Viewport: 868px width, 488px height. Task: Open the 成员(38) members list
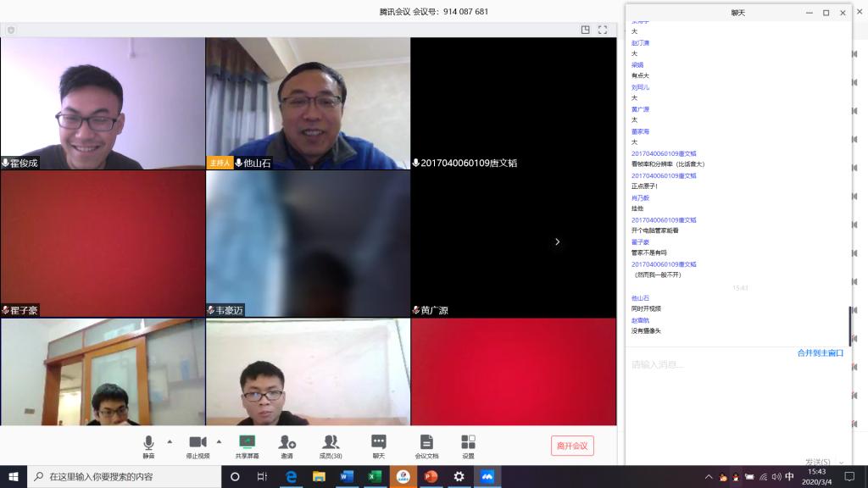click(331, 444)
